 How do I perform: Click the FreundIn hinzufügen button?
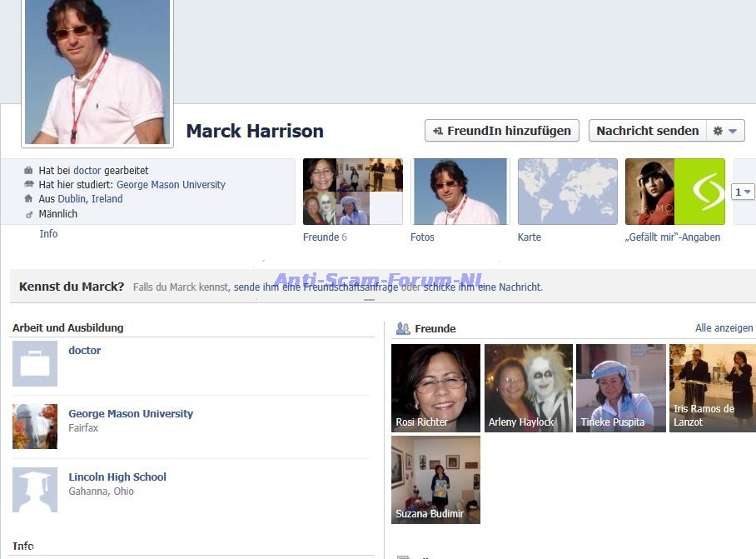point(501,131)
